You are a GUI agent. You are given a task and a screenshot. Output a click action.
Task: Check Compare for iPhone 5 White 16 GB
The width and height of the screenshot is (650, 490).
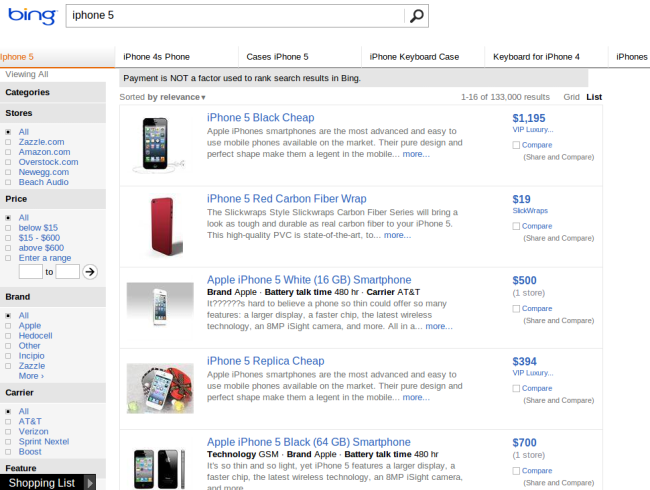(x=516, y=308)
